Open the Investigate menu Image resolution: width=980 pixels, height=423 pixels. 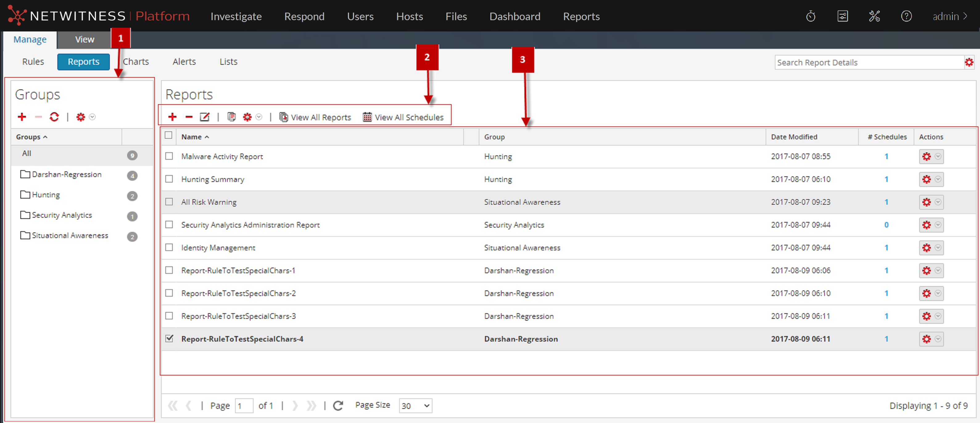[x=236, y=16]
